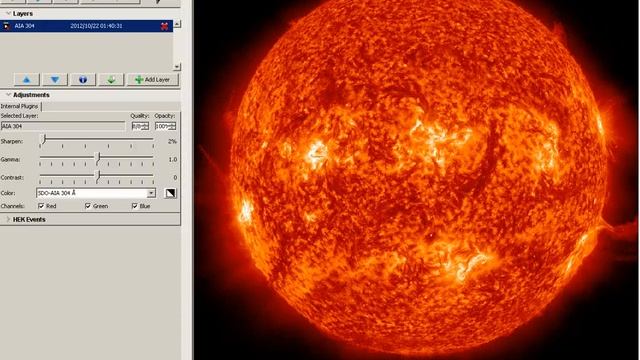Click layers list scrollbar down arrow
Image resolution: width=640 pixels, height=360 pixels.
[177, 67]
